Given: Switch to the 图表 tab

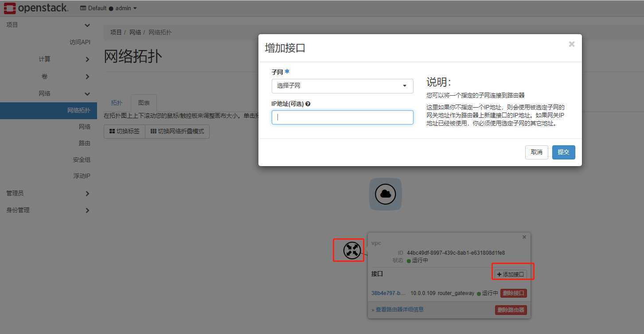Looking at the screenshot, I should pos(144,103).
